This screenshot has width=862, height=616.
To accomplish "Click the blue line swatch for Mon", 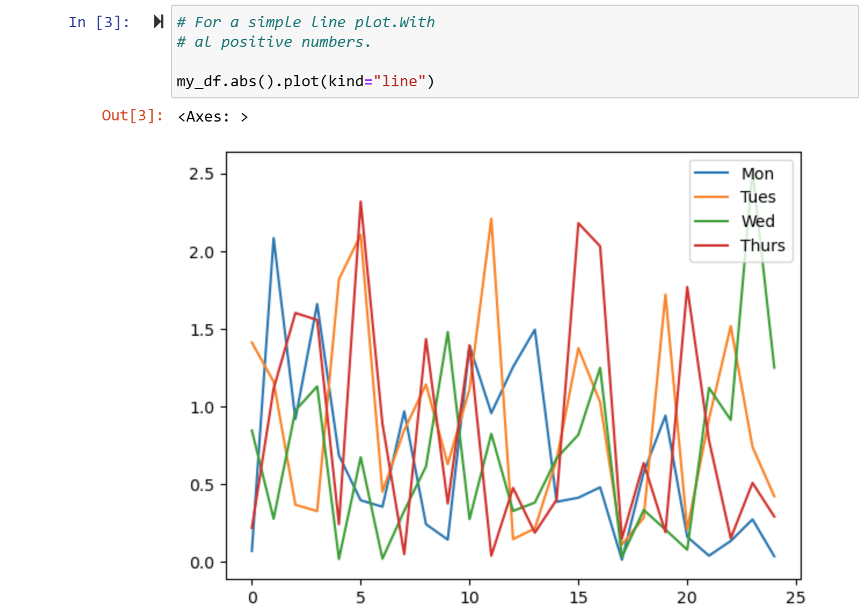I will coord(711,173).
